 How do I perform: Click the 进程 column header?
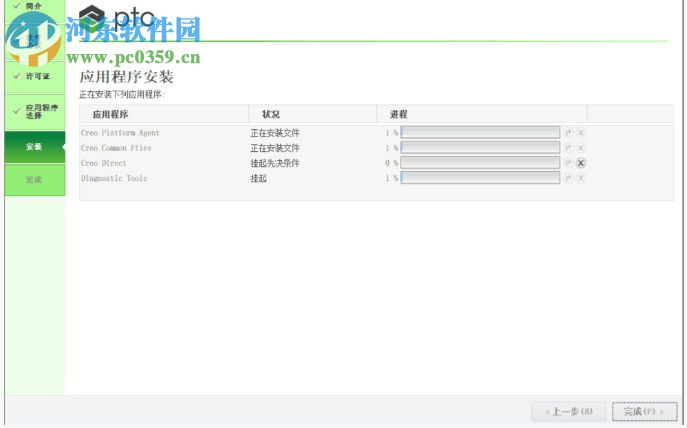click(482, 114)
